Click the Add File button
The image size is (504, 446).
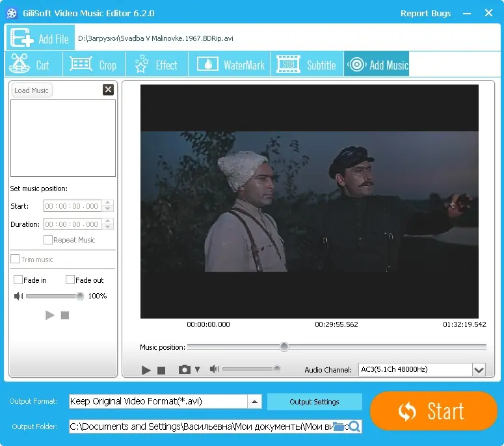click(40, 38)
